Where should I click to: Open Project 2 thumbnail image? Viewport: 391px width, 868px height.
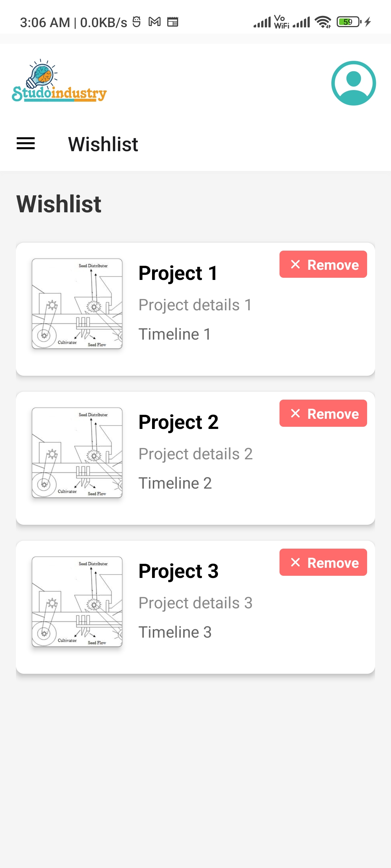77,453
